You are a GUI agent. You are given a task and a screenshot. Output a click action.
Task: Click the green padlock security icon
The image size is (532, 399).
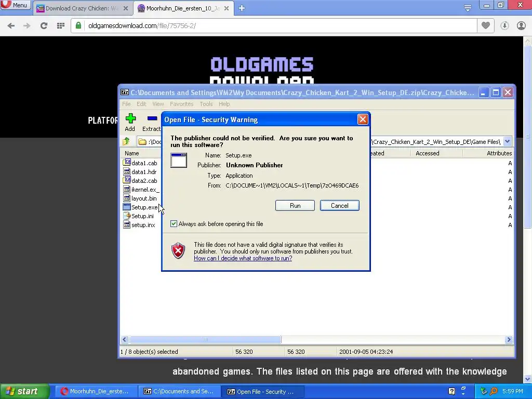tap(78, 25)
